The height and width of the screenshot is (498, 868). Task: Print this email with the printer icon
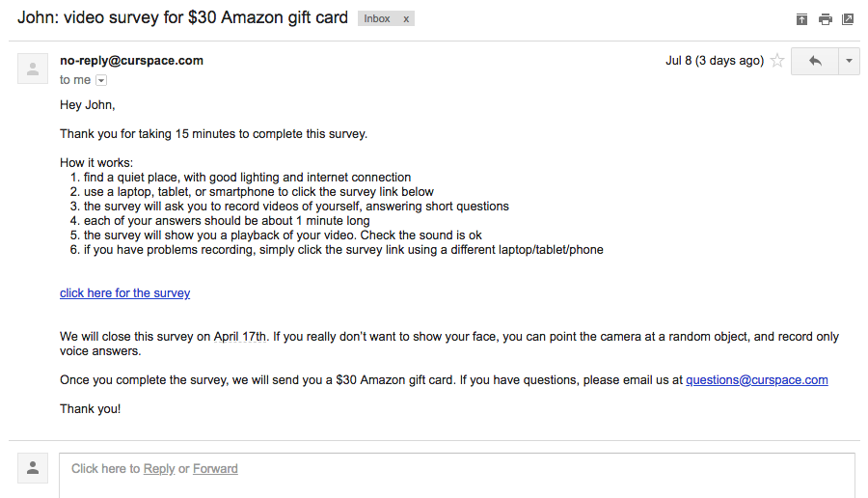(826, 19)
